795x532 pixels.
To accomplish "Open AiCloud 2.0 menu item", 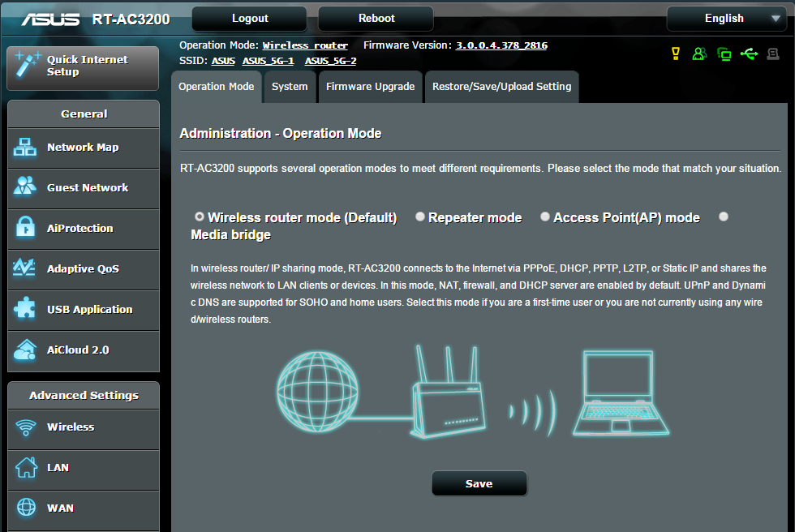I will tap(84, 350).
